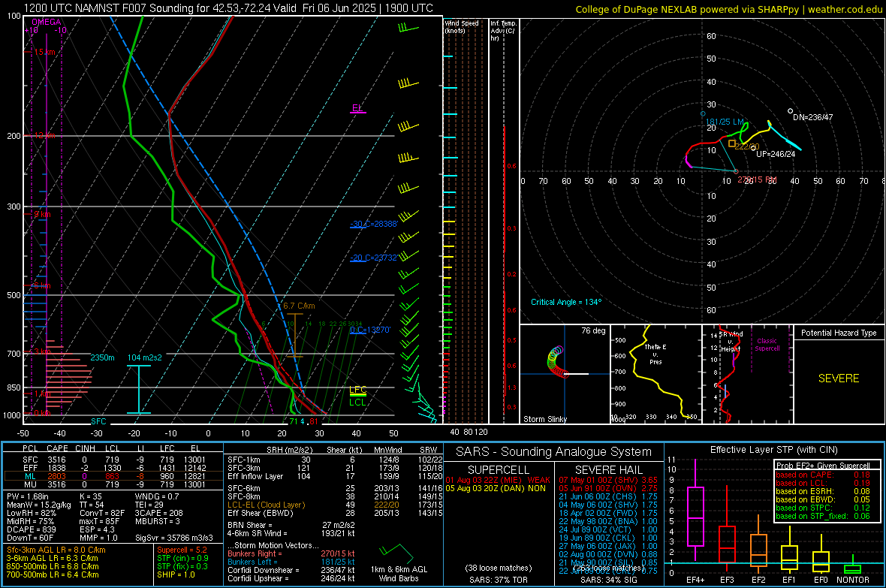Click the 76 deg value in slinky panel
Viewport: 886px width, 588px height.
[x=593, y=330]
